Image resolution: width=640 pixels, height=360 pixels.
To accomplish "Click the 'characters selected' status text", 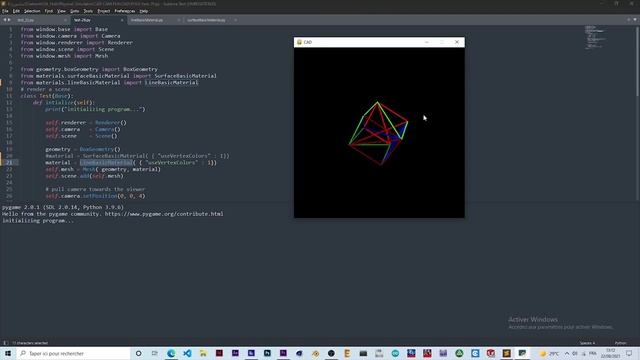I will click(x=30, y=343).
